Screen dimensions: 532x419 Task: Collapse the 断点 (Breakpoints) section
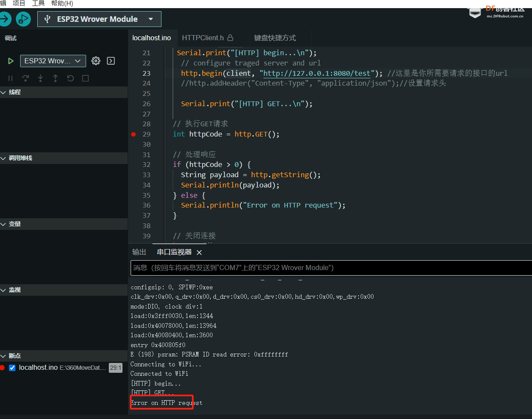(x=64, y=356)
